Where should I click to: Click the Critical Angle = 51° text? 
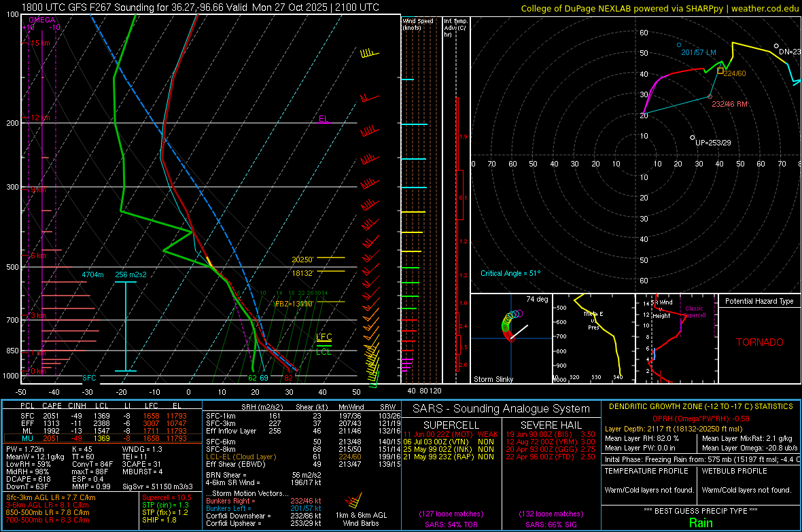(x=510, y=274)
